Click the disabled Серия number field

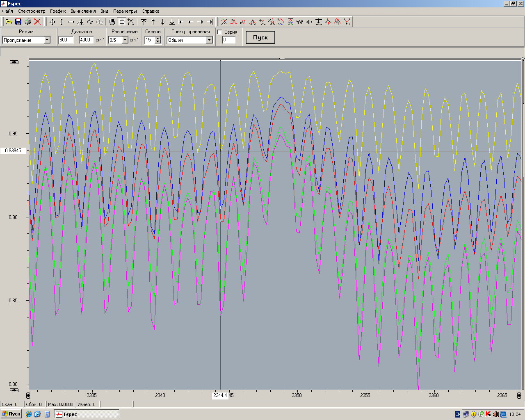229,40
